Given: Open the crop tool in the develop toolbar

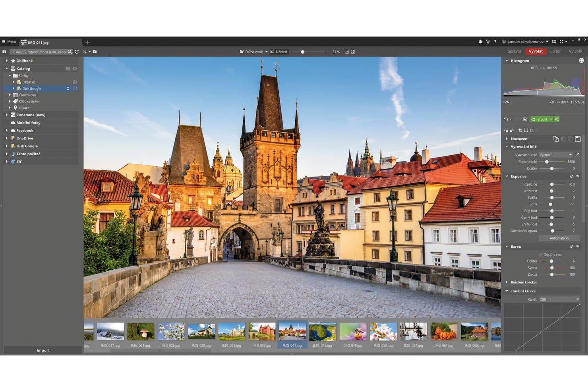Looking at the screenshot, I should 520,130.
